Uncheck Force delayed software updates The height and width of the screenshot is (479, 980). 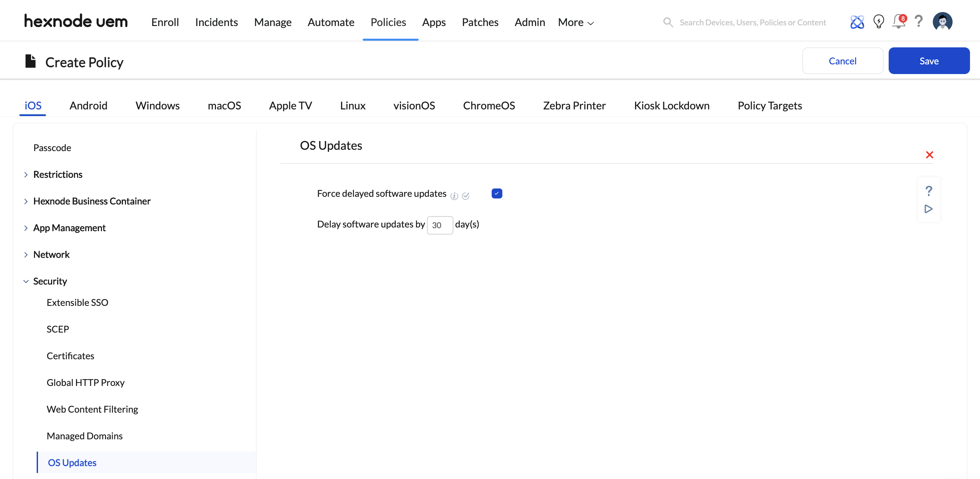[496, 193]
